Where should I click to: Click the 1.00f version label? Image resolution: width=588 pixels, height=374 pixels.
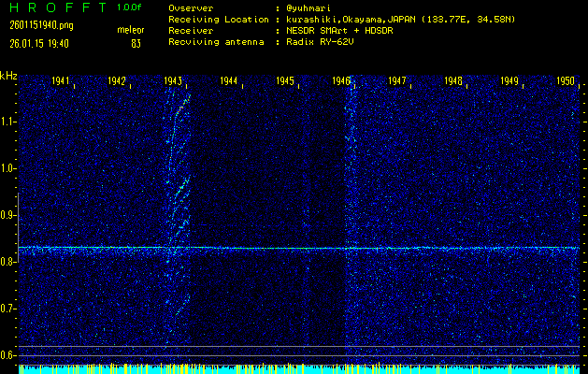[130, 7]
